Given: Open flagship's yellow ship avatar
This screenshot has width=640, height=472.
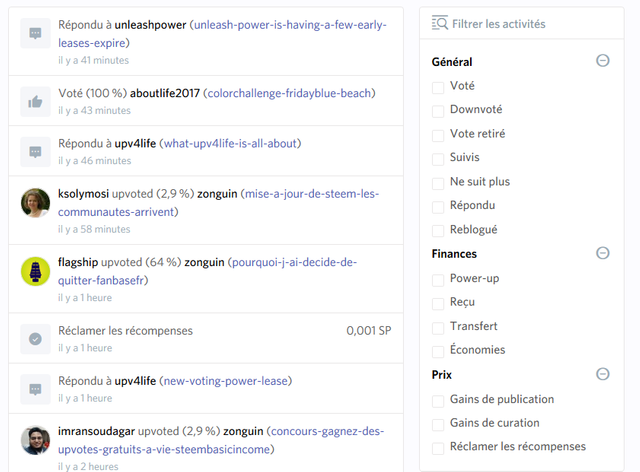Looking at the screenshot, I should pos(36,272).
